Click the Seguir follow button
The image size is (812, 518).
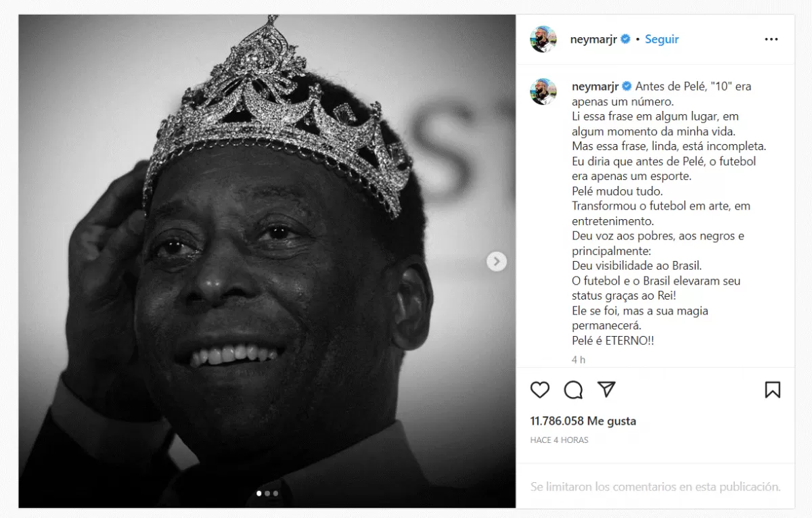(x=662, y=39)
